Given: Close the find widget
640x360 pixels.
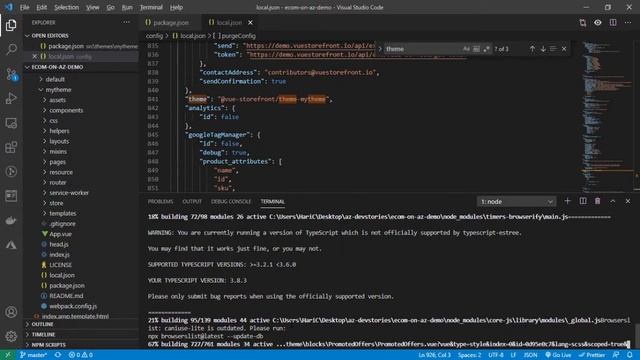Looking at the screenshot, I should pos(564,49).
